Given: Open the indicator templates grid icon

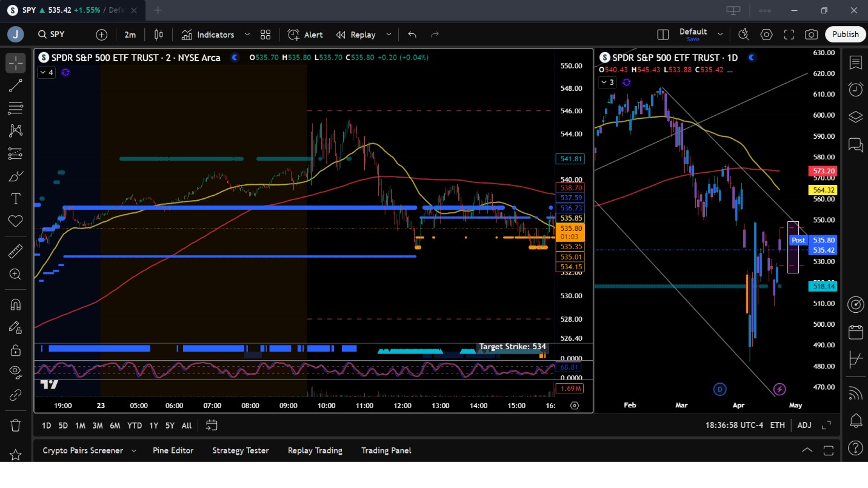Looking at the screenshot, I should pyautogui.click(x=265, y=35).
